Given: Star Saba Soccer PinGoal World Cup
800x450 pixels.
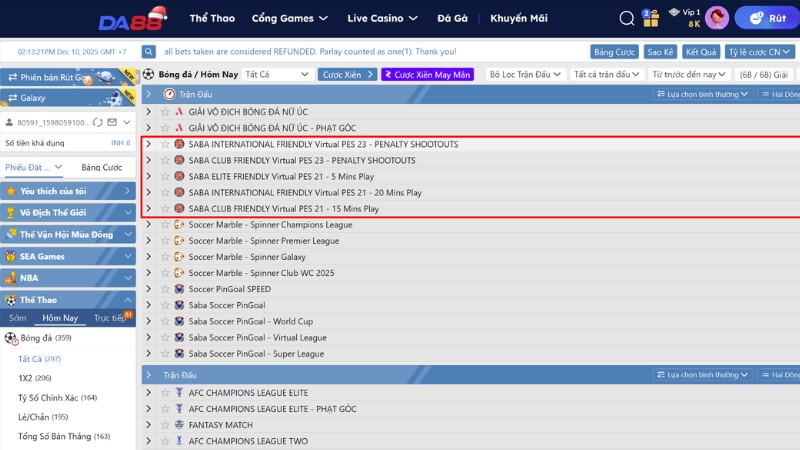Looking at the screenshot, I should pyautogui.click(x=165, y=321).
